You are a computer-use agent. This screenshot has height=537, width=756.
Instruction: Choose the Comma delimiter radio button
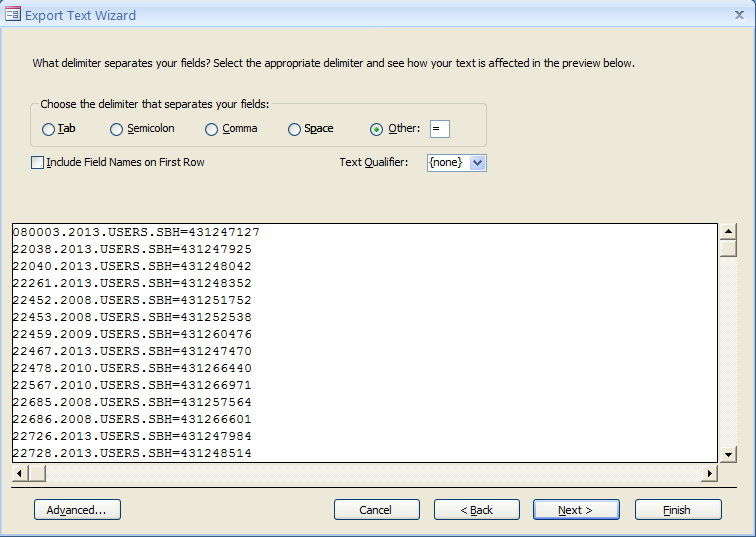coord(211,129)
